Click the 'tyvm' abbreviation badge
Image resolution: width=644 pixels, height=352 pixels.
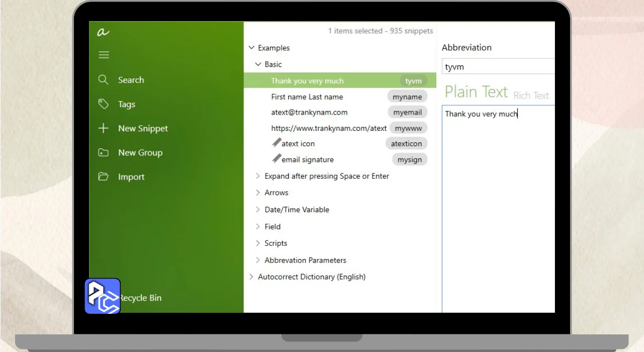pyautogui.click(x=414, y=80)
